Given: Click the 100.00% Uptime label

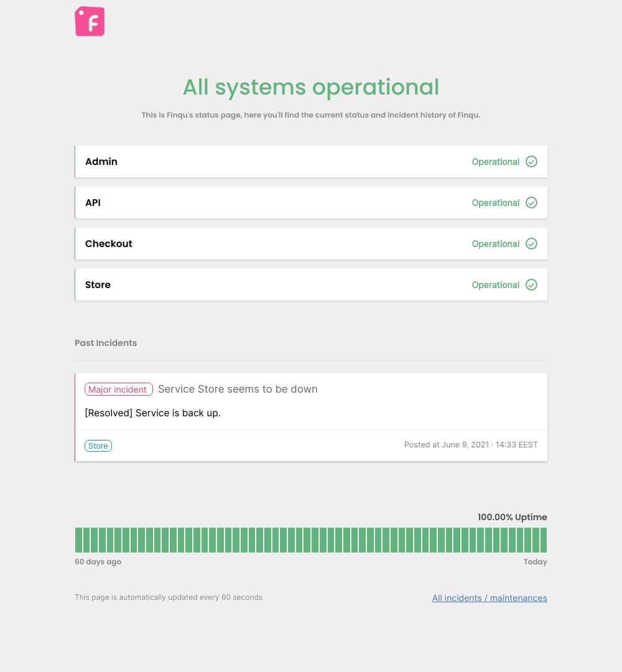Looking at the screenshot, I should [x=512, y=517].
